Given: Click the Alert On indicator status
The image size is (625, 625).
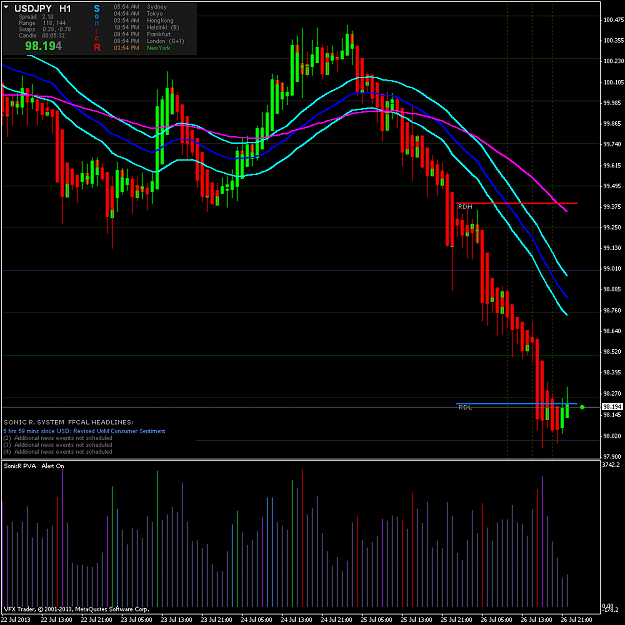Looking at the screenshot, I should pos(53,466).
